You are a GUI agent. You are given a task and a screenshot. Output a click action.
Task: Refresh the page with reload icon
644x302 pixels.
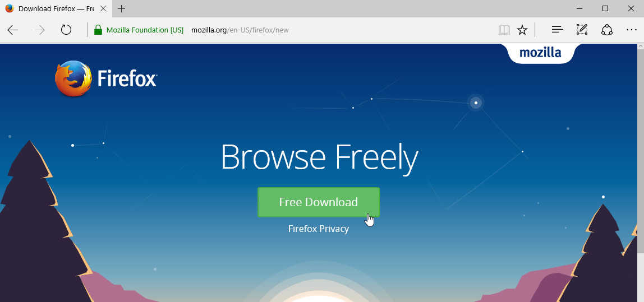[x=66, y=30]
